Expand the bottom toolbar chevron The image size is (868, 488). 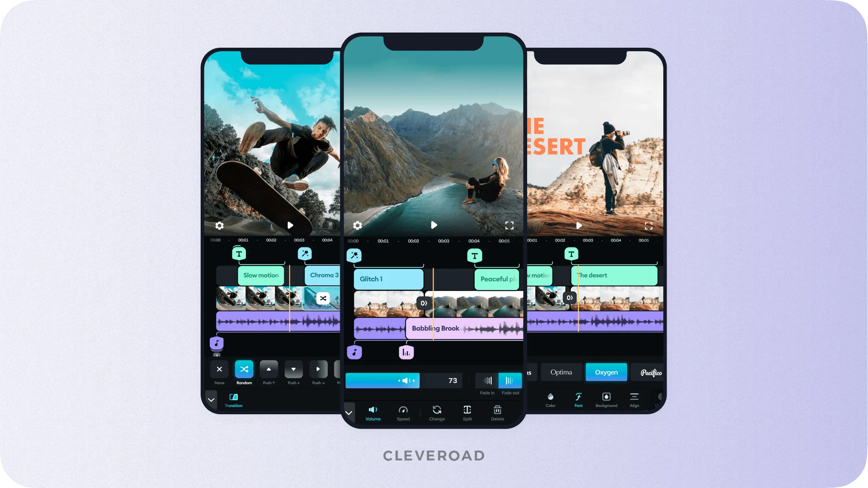(x=350, y=413)
